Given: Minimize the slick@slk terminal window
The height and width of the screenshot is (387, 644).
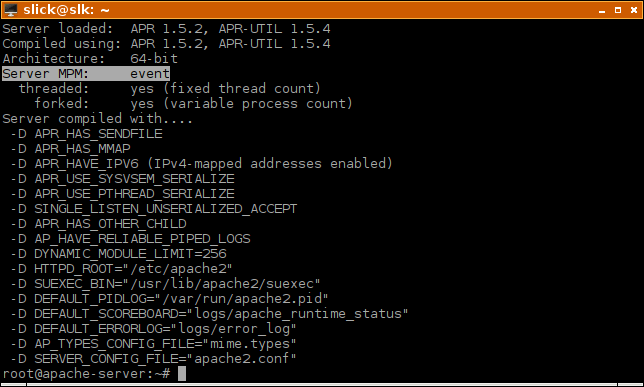Looking at the screenshot, I should (602, 10).
